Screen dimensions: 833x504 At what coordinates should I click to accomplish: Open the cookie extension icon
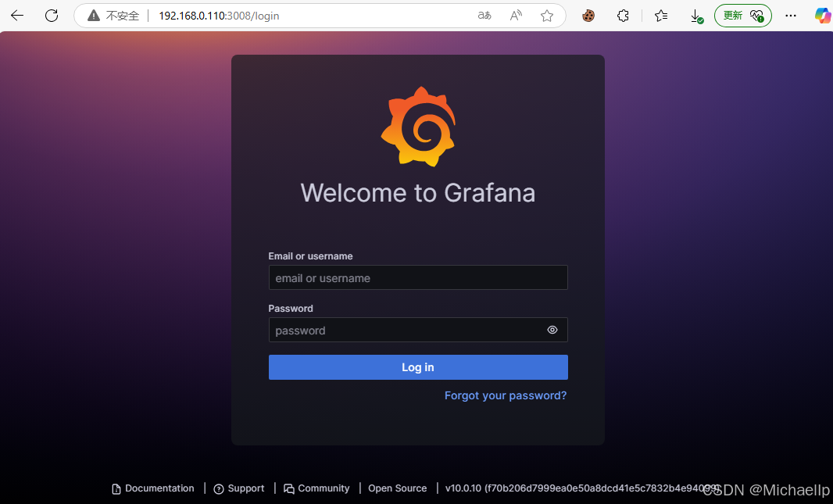tap(588, 16)
